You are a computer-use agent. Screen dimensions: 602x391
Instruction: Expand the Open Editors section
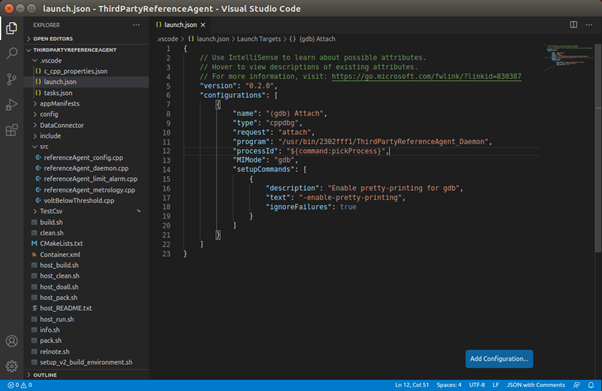tap(86, 39)
